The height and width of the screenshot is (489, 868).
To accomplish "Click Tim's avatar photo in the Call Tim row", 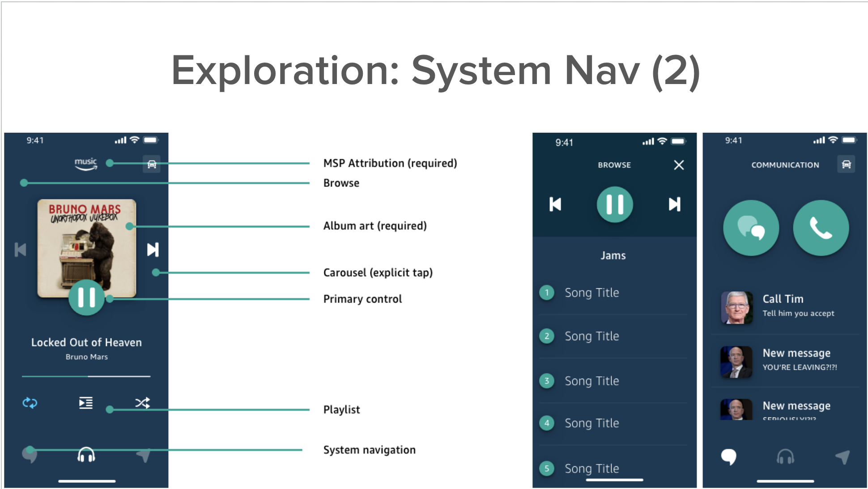I will 736,308.
